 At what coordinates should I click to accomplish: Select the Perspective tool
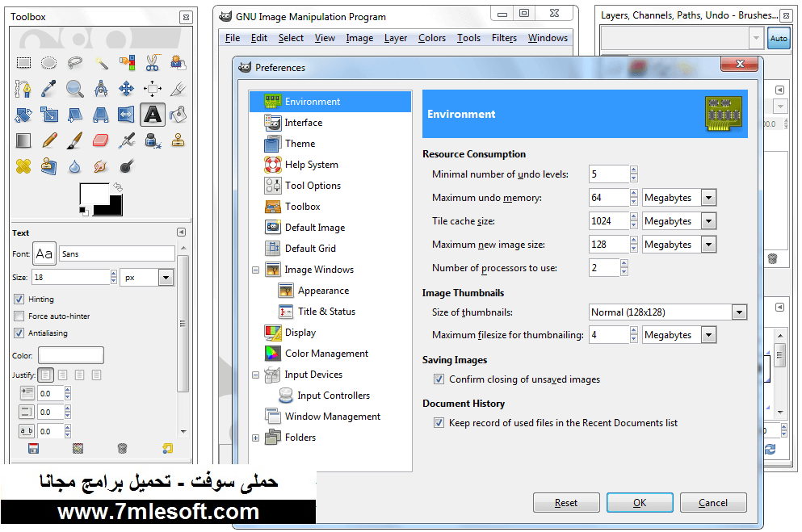tap(101, 115)
